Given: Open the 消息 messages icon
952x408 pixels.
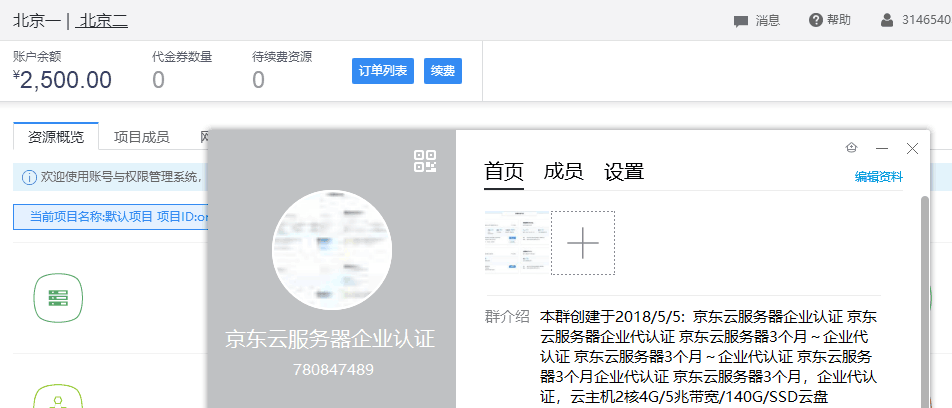Looking at the screenshot, I should click(x=740, y=21).
